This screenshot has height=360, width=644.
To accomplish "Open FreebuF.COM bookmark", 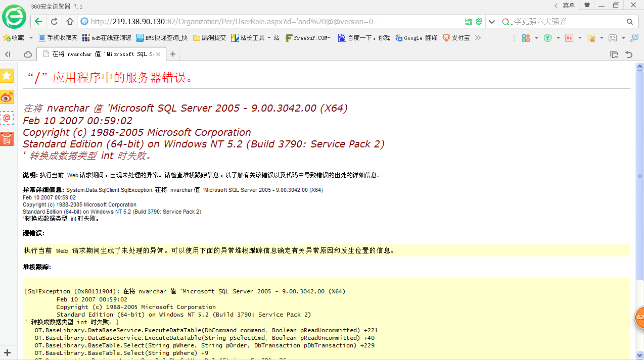I will click(x=308, y=38).
